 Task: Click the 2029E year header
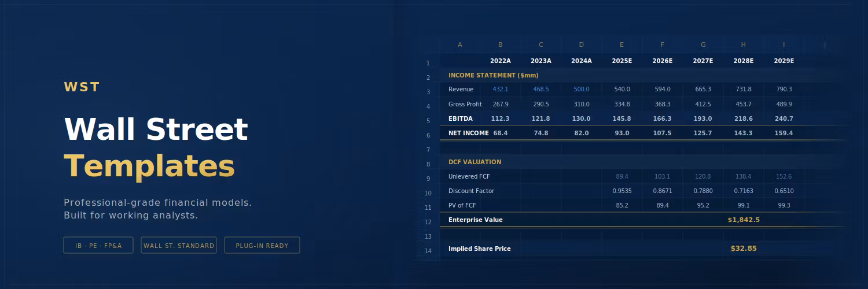click(x=784, y=61)
